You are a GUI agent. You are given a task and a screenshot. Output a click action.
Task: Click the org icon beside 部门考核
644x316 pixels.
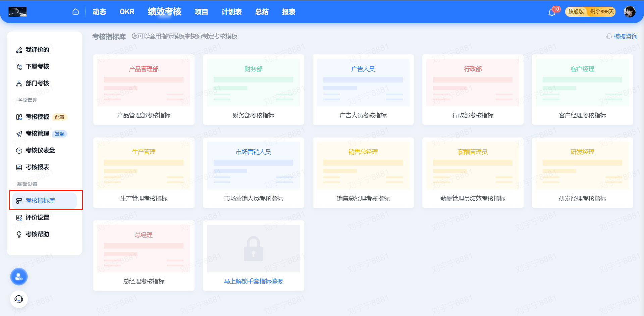coord(19,84)
